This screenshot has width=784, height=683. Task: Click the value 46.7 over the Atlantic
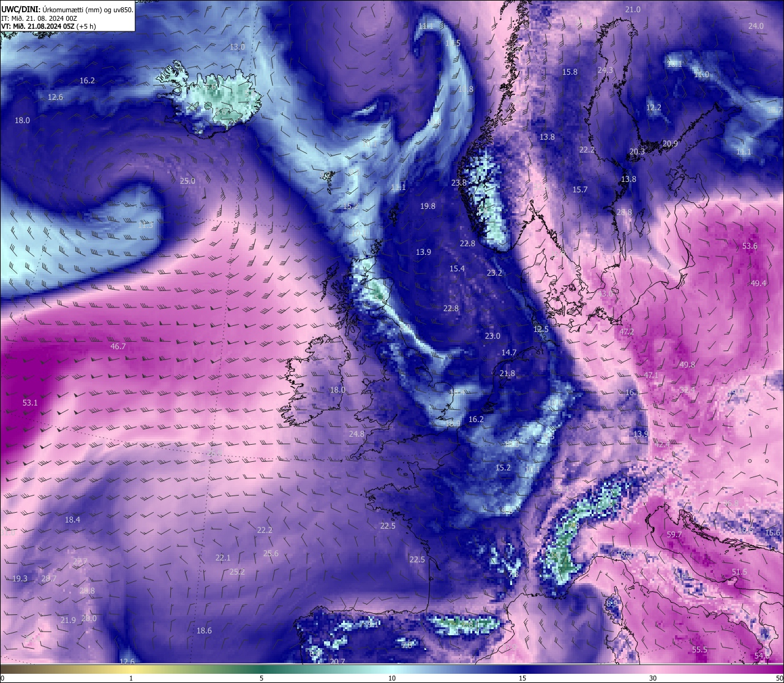point(118,347)
